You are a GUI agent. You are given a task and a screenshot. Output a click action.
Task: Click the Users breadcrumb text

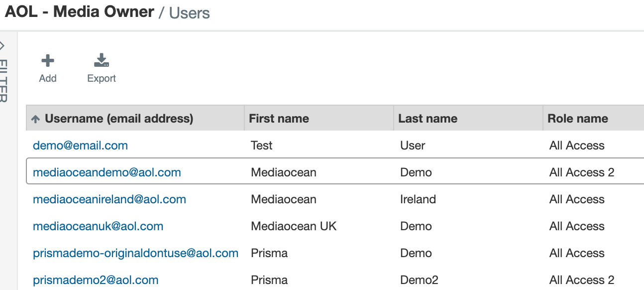click(190, 13)
